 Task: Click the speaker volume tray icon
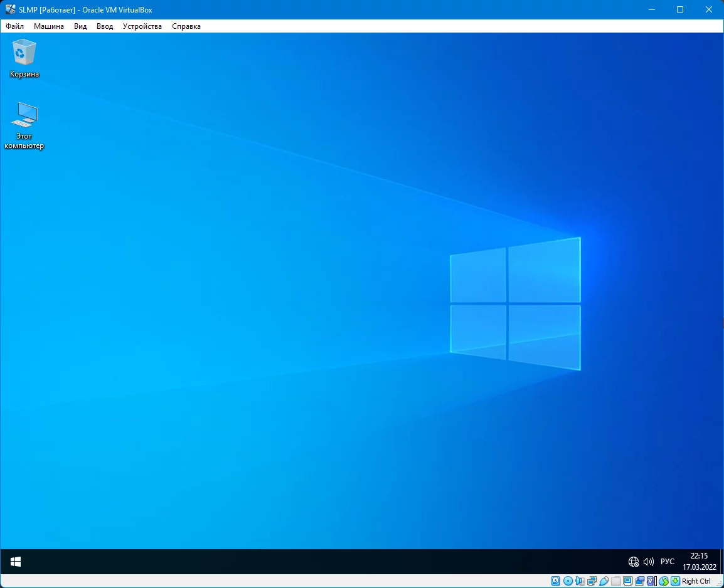(x=648, y=561)
